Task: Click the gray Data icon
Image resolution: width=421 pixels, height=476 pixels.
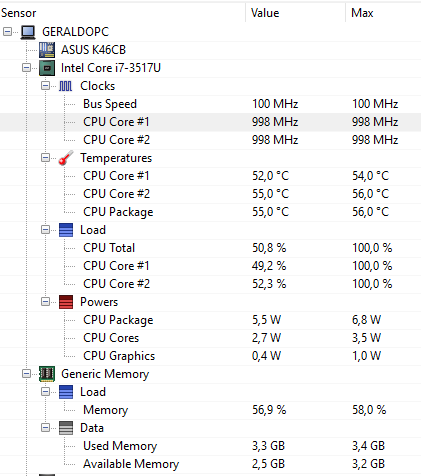Action: click(66, 428)
